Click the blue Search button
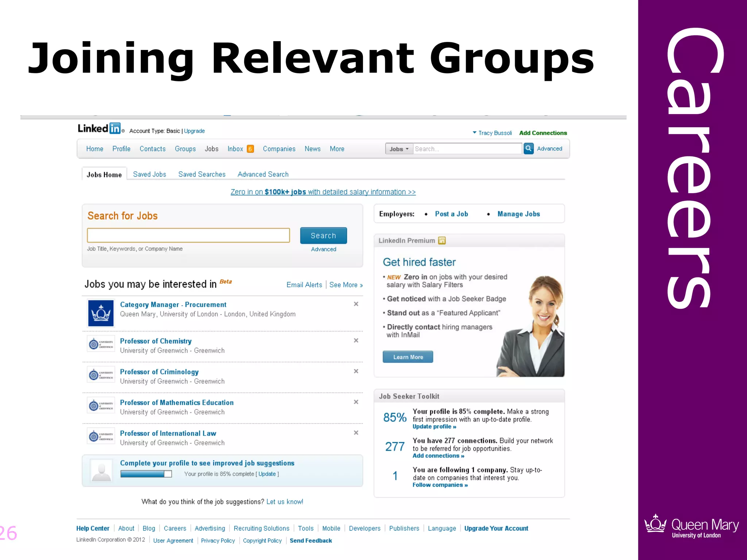747x560 pixels. point(324,236)
